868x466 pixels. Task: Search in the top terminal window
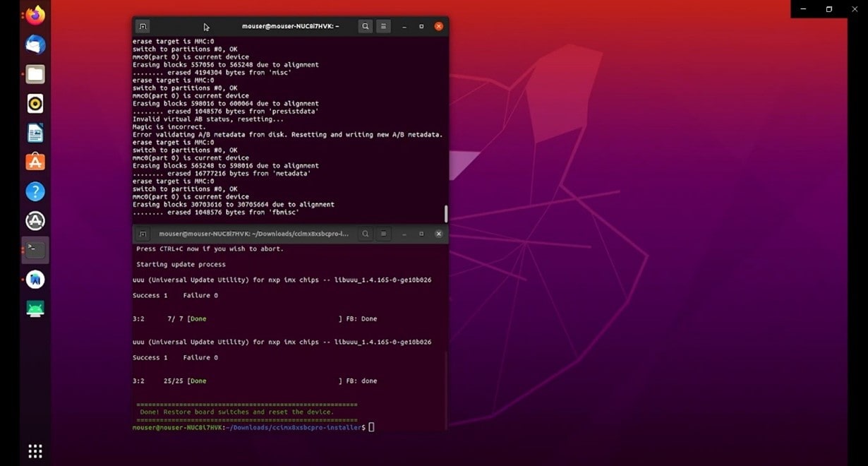(366, 26)
